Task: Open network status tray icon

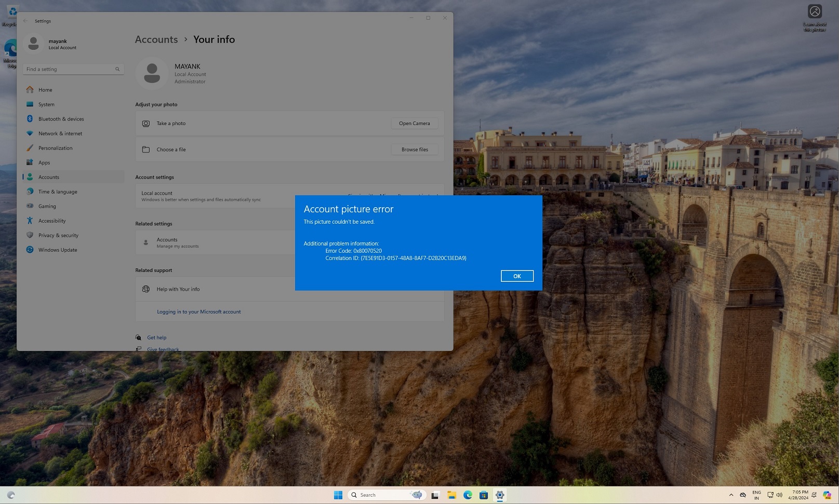Action: pos(770,495)
